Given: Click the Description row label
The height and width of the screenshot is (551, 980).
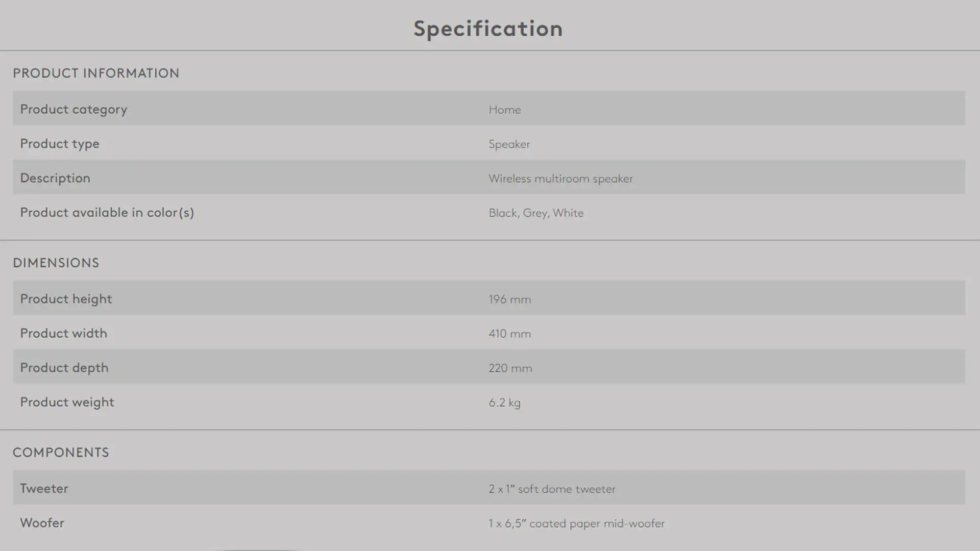Looking at the screenshot, I should [x=55, y=178].
